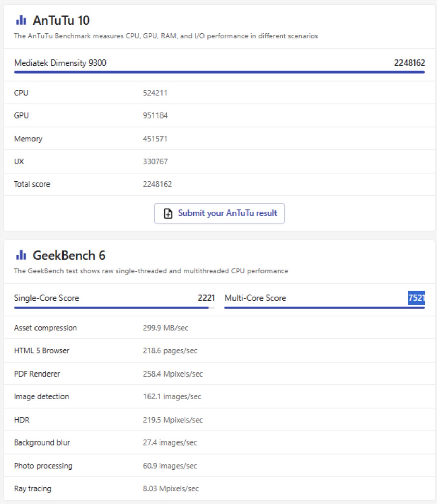Click the UX score value 330767
Screen dimensions: 437x504
pos(155,161)
